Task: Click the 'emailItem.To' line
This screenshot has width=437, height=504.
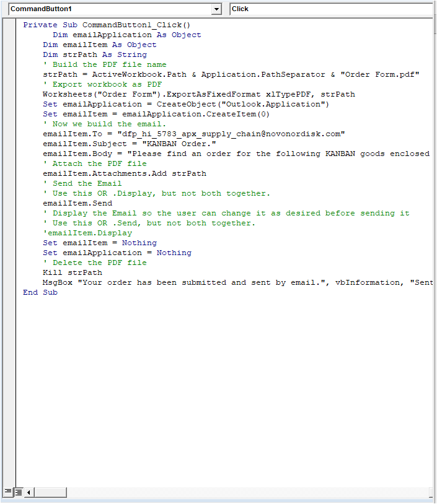Action: click(193, 134)
